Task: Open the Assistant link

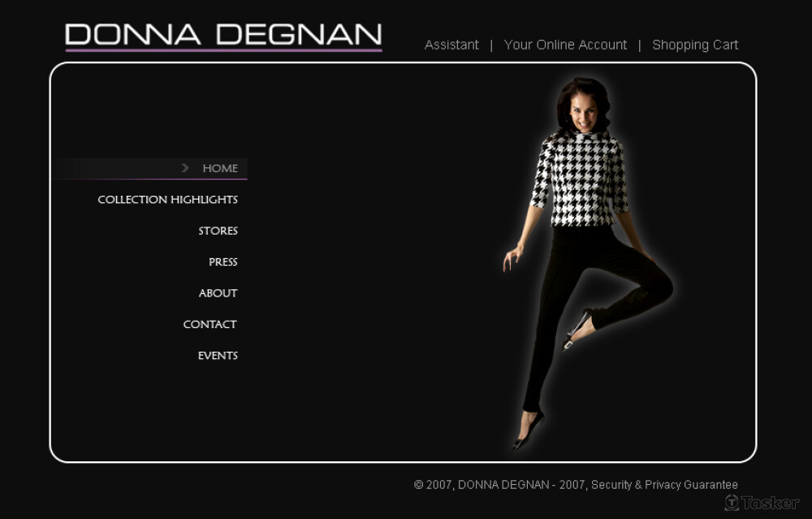Action: (451, 45)
